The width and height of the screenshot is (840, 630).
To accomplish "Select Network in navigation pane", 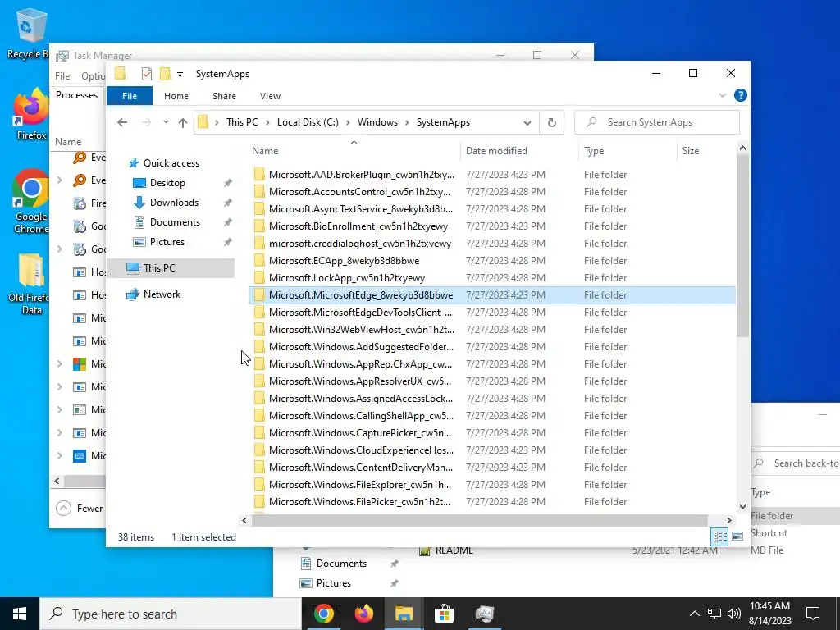I will [x=162, y=294].
